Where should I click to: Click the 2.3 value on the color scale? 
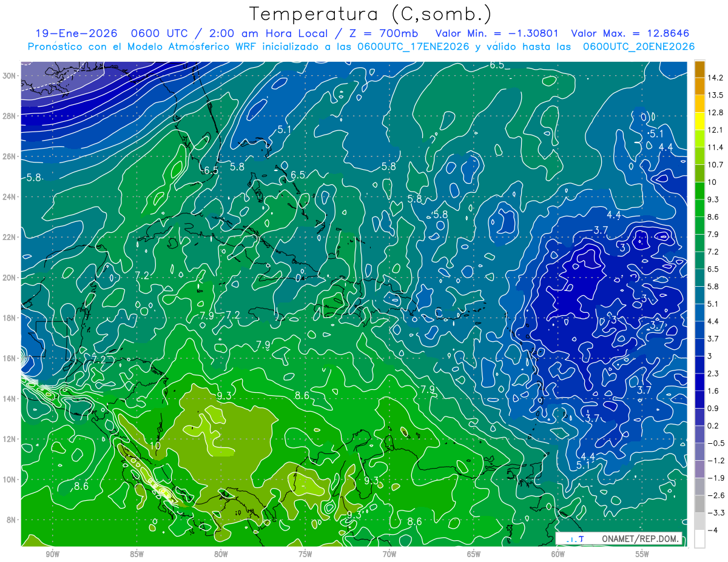pos(713,373)
